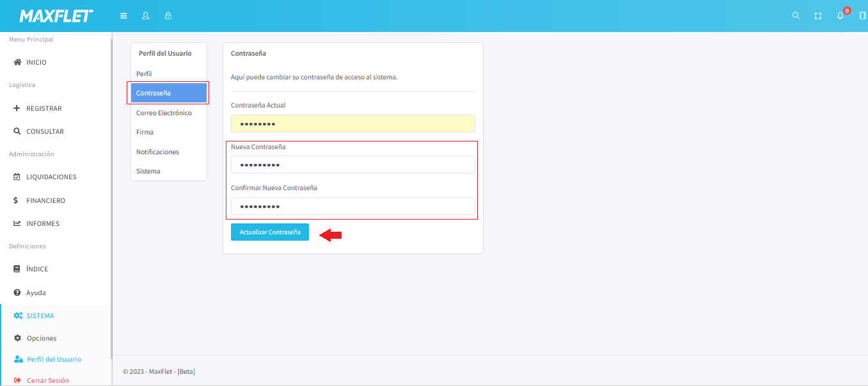Go to INICIO in sidebar
The height and width of the screenshot is (386, 868).
[36, 62]
